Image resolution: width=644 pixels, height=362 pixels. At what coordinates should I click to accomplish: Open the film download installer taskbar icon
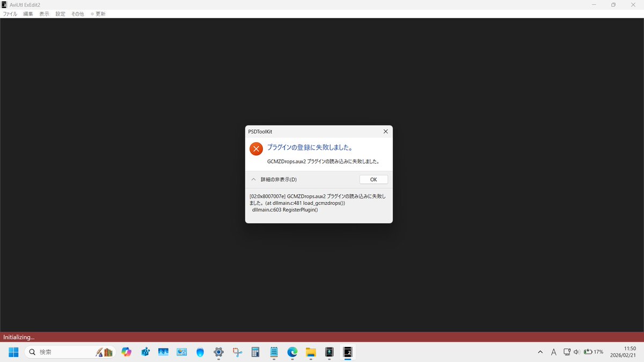330,352
